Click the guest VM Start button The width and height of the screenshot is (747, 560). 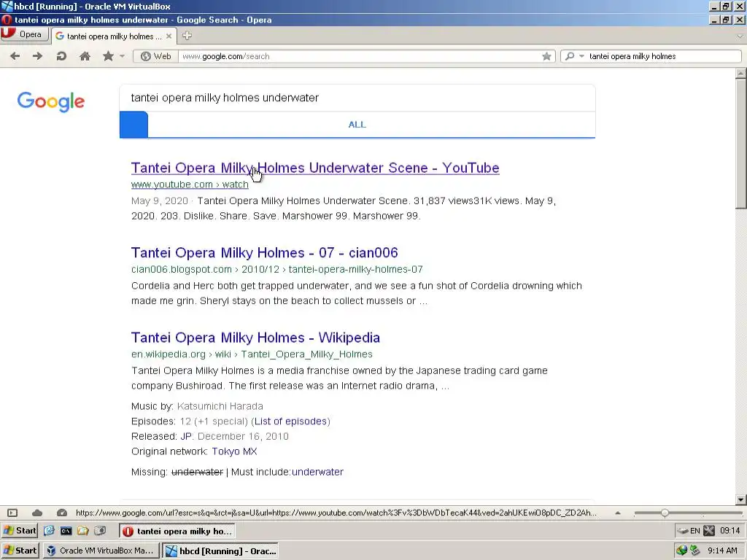pos(20,531)
